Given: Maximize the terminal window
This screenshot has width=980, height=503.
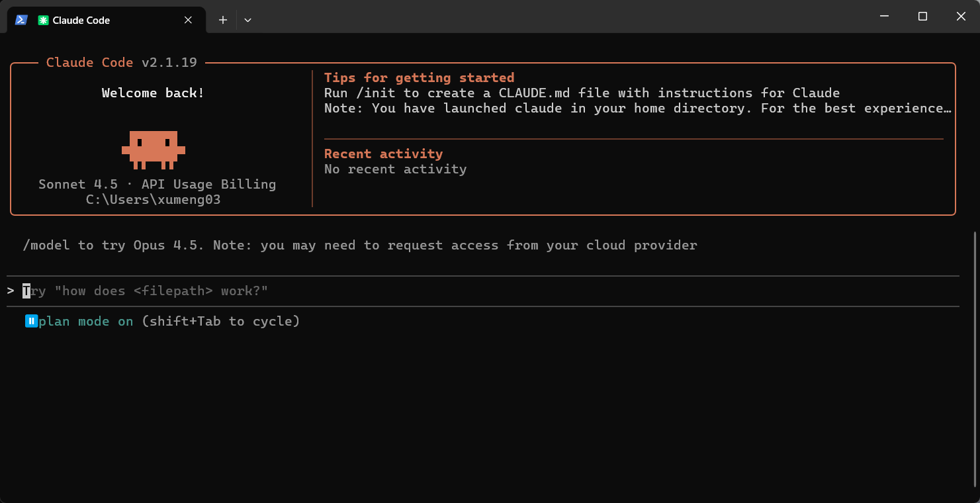Looking at the screenshot, I should click(922, 16).
